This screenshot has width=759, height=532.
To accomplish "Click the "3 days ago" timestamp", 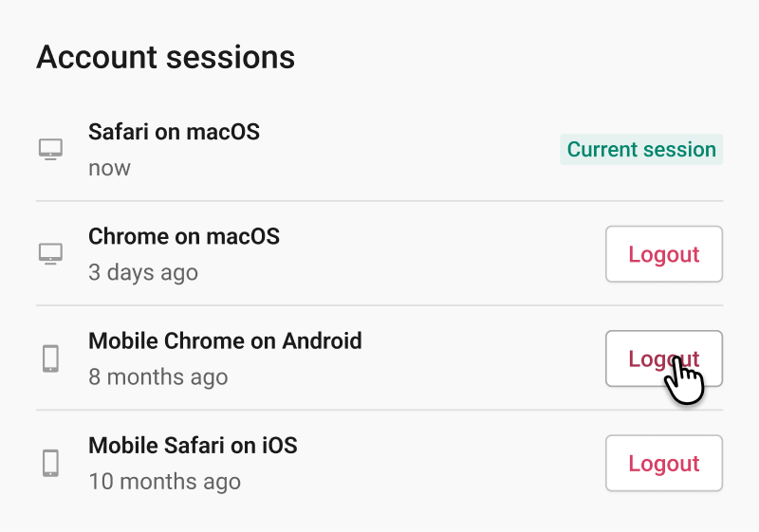I will 143,273.
